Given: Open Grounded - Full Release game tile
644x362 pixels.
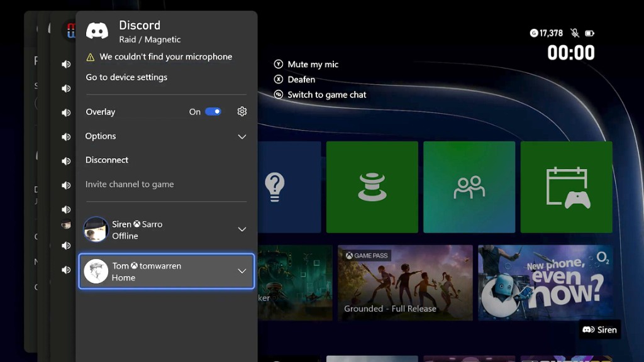Looking at the screenshot, I should pos(405,283).
